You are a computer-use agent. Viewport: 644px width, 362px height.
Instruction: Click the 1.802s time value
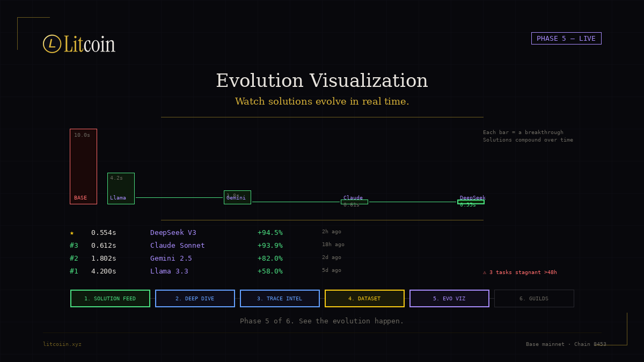pyautogui.click(x=104, y=258)
